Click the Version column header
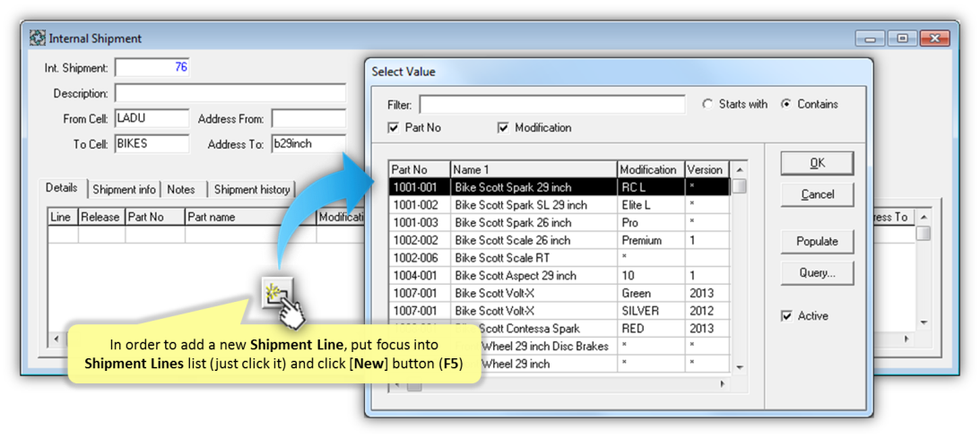 (707, 169)
